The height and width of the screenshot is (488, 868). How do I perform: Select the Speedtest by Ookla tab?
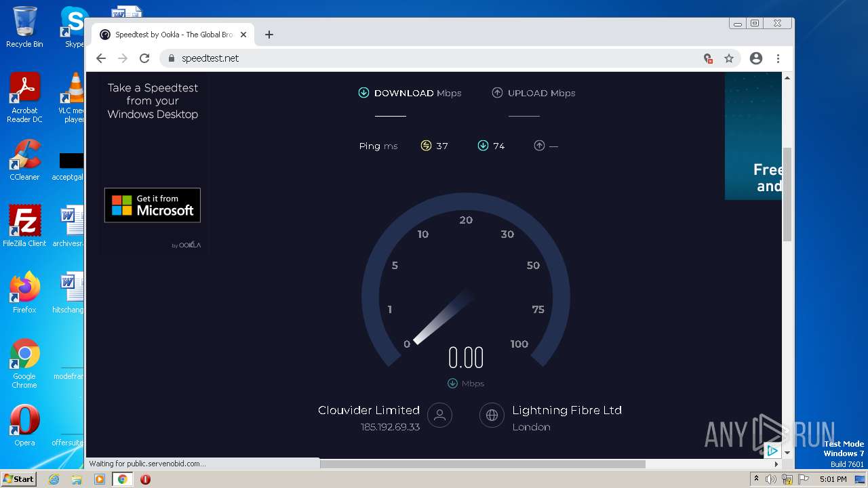pyautogui.click(x=173, y=35)
